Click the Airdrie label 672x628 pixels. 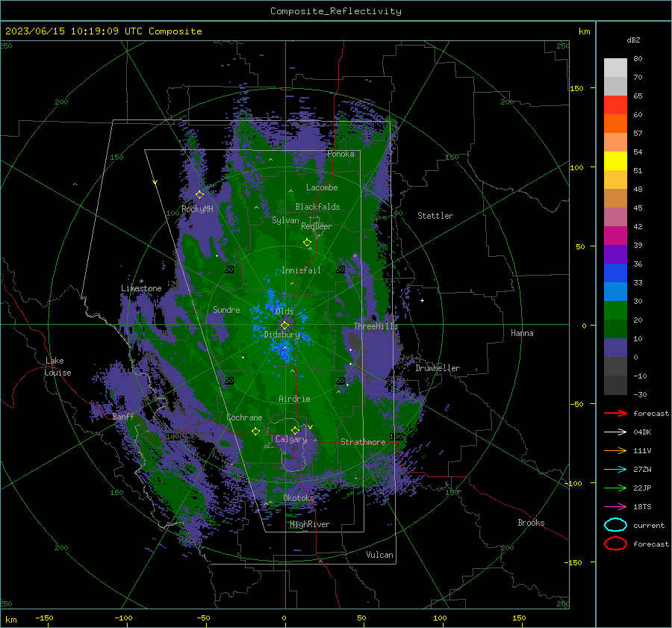pyautogui.click(x=294, y=399)
